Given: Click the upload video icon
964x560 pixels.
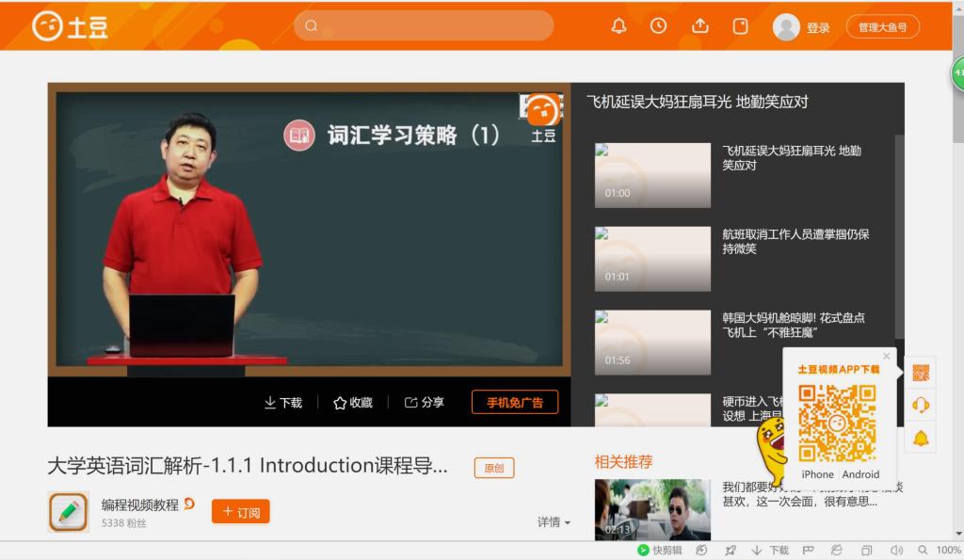Looking at the screenshot, I should (x=699, y=26).
